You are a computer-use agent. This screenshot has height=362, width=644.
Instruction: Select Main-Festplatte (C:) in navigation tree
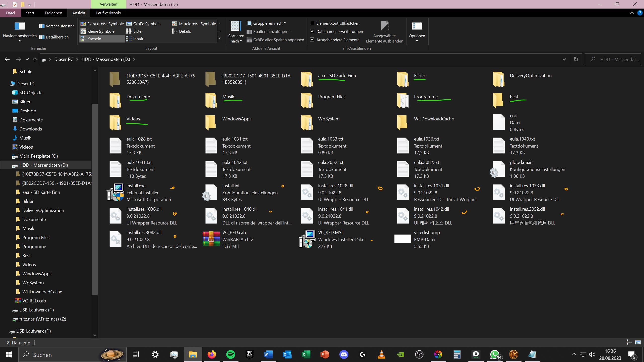pyautogui.click(x=38, y=156)
